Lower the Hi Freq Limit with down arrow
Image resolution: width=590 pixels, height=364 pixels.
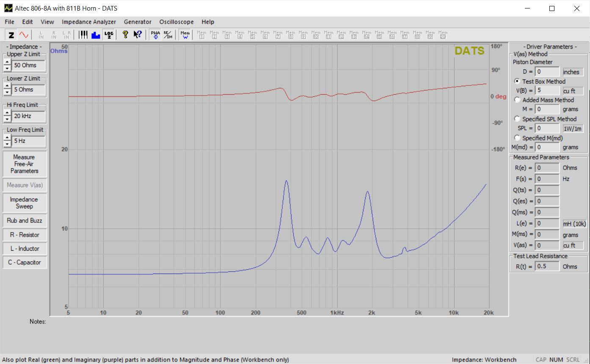(x=7, y=119)
